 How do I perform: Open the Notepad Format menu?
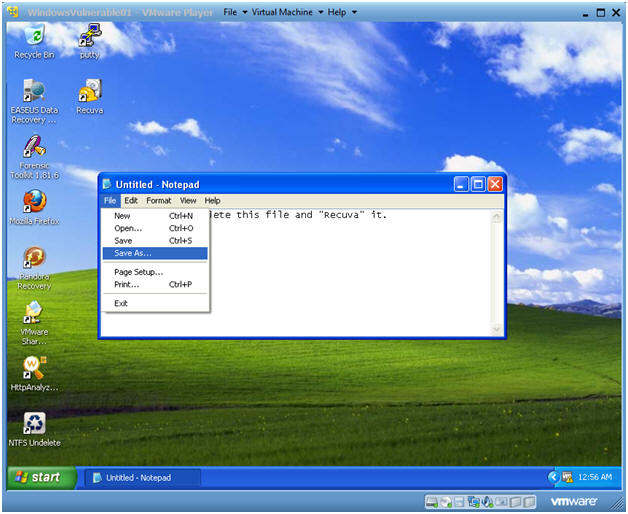[159, 200]
